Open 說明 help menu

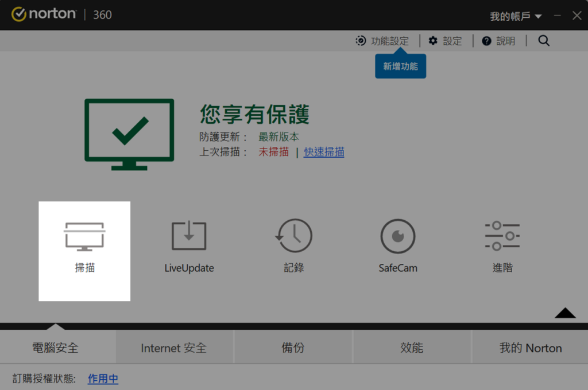point(498,41)
